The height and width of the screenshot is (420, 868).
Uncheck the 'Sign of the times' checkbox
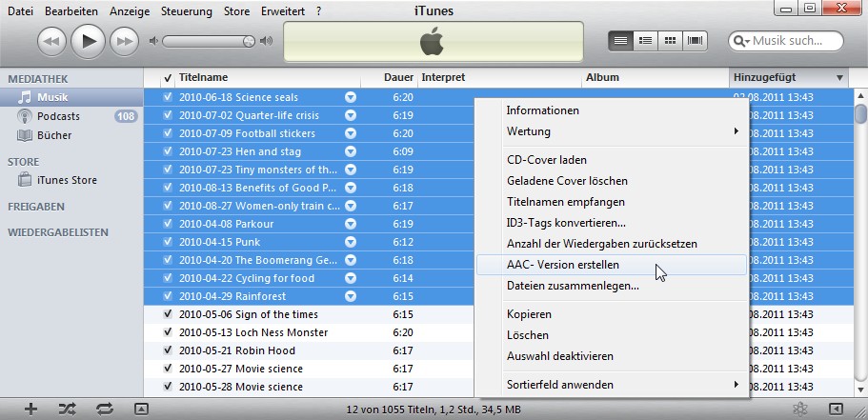click(x=168, y=314)
